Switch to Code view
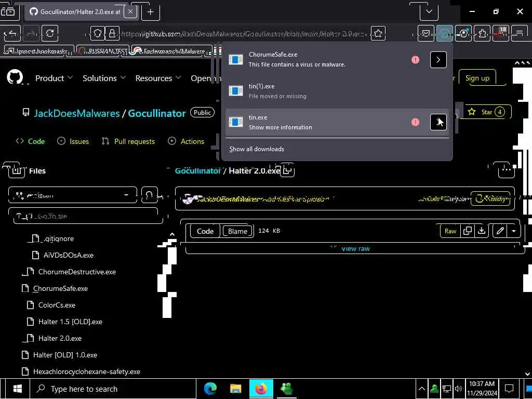The height and width of the screenshot is (399, 532). 205,231
